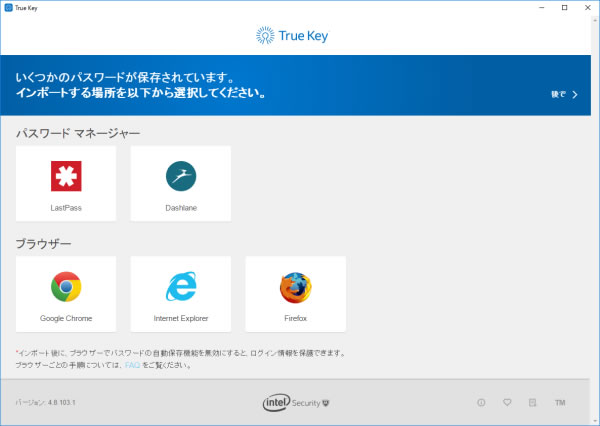Import passwords from Dashlane
This screenshot has height=426, width=600.
[x=181, y=183]
